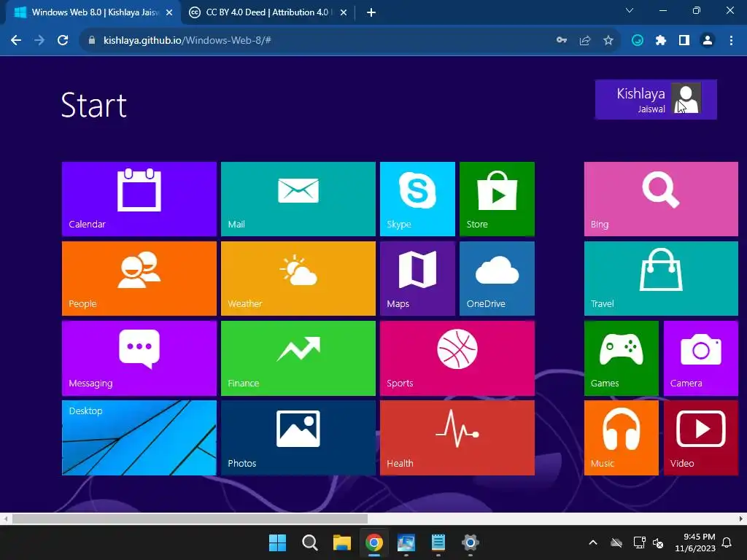Open the Health tile
Viewport: 747px width, 560px height.
point(457,437)
